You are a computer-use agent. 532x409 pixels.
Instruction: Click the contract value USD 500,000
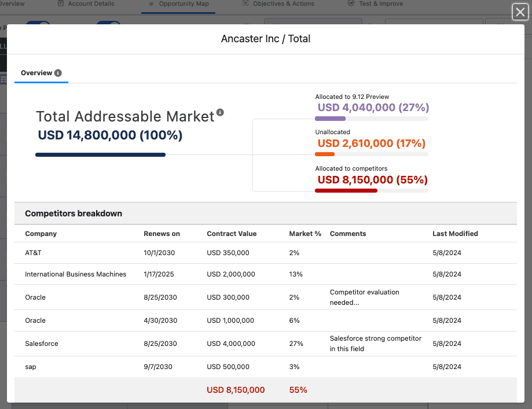coord(228,367)
